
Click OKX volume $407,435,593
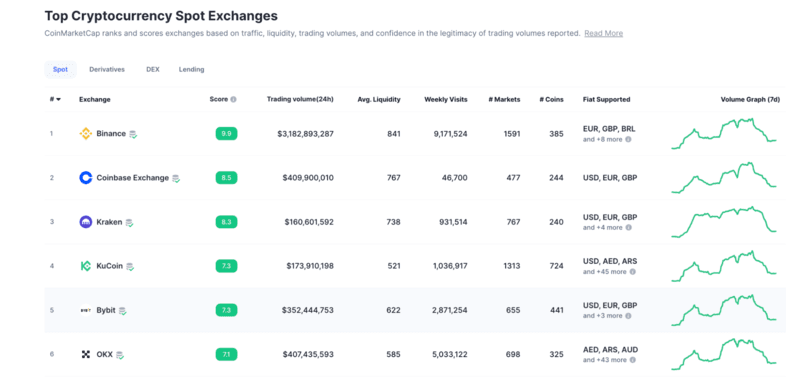[x=308, y=354]
